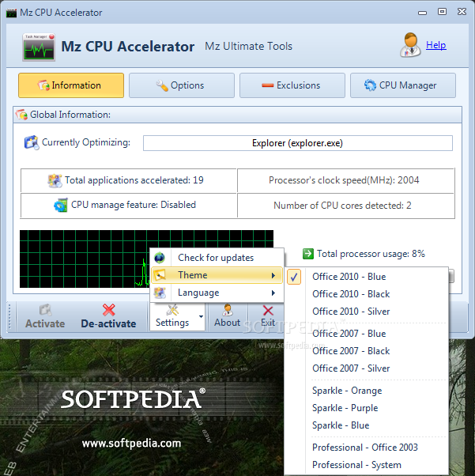Click the Theme paint icon

click(160, 275)
